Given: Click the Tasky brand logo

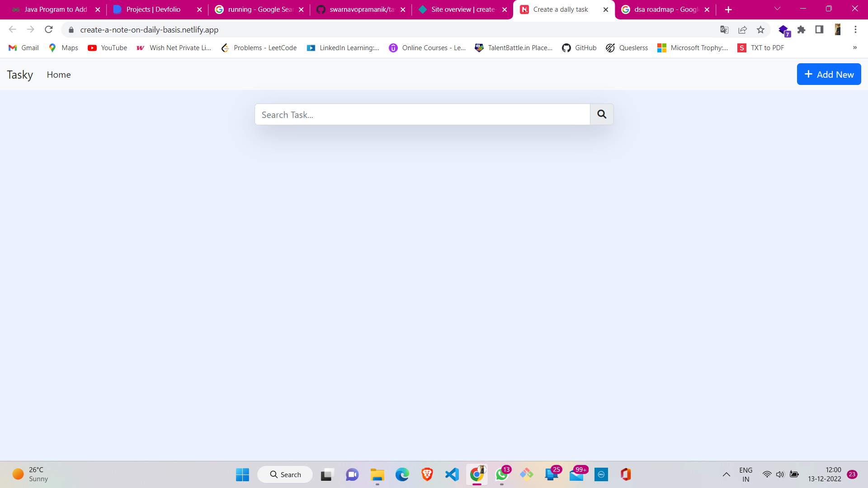Looking at the screenshot, I should (x=20, y=75).
